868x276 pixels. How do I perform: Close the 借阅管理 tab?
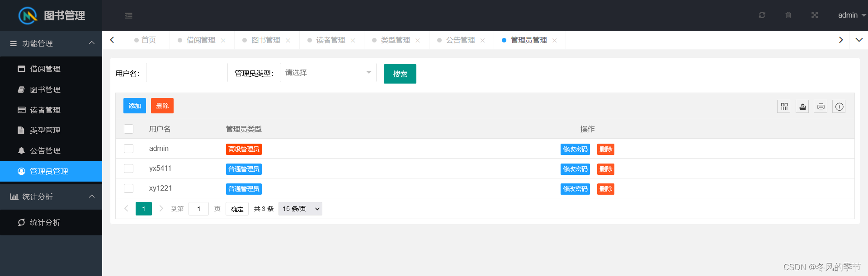point(223,40)
